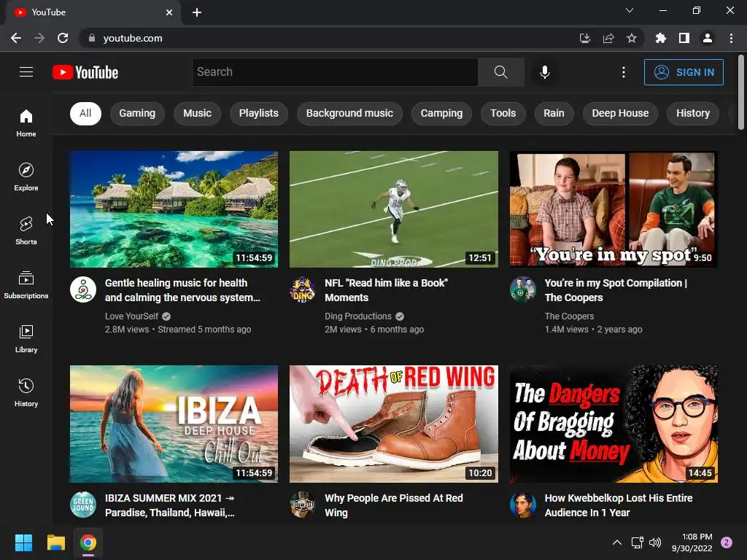The width and height of the screenshot is (747, 560).
Task: Select the Gaming filter chip
Action: (137, 113)
